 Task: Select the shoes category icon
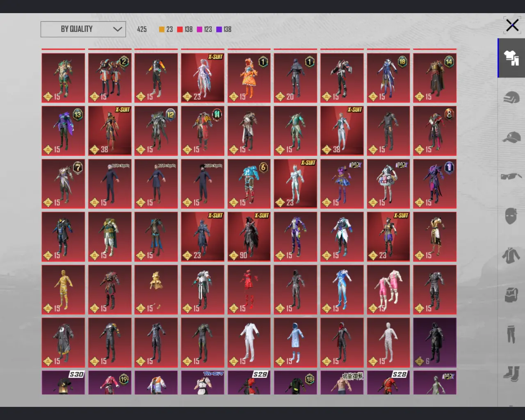[511, 374]
